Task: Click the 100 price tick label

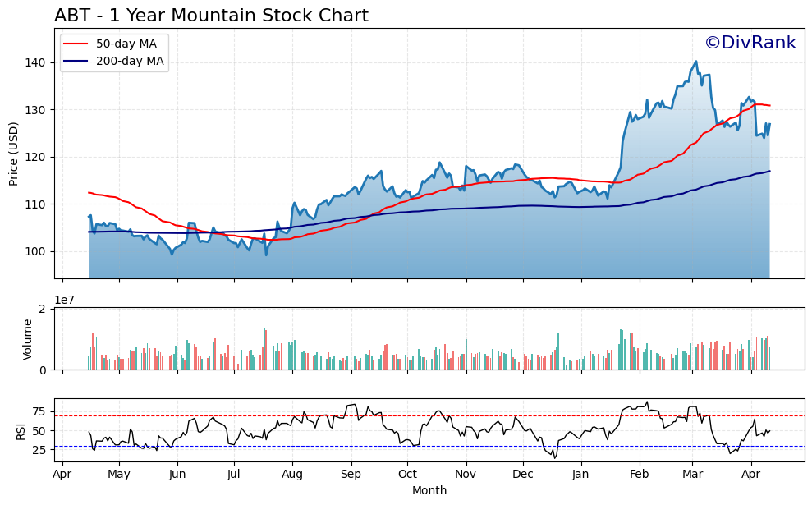Action: [x=36, y=251]
